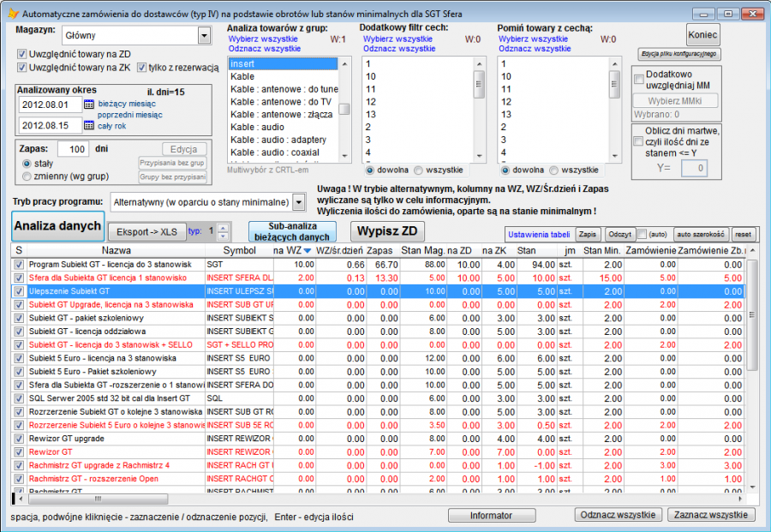
Task: Toggle the (auto) checkbox in table settings
Action: coord(642,234)
